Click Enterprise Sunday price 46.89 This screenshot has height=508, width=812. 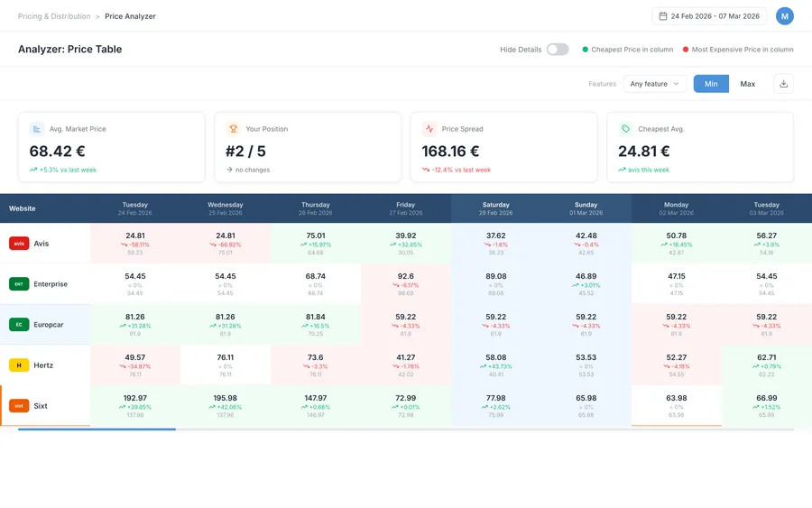click(586, 276)
